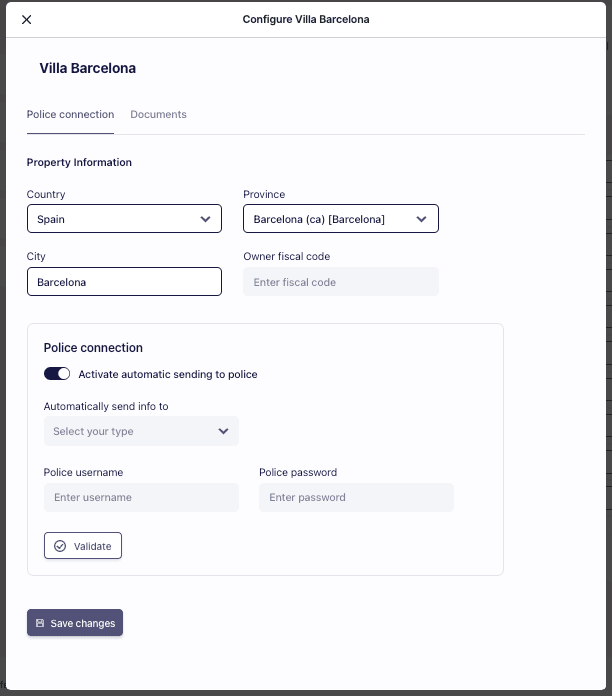This screenshot has height=696, width=612.
Task: Focus the Police username field
Action: pos(141,497)
